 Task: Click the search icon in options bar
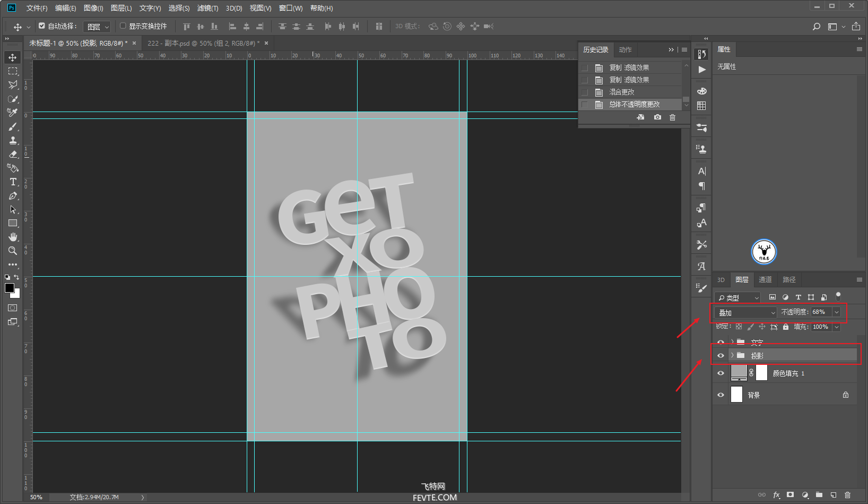[817, 27]
